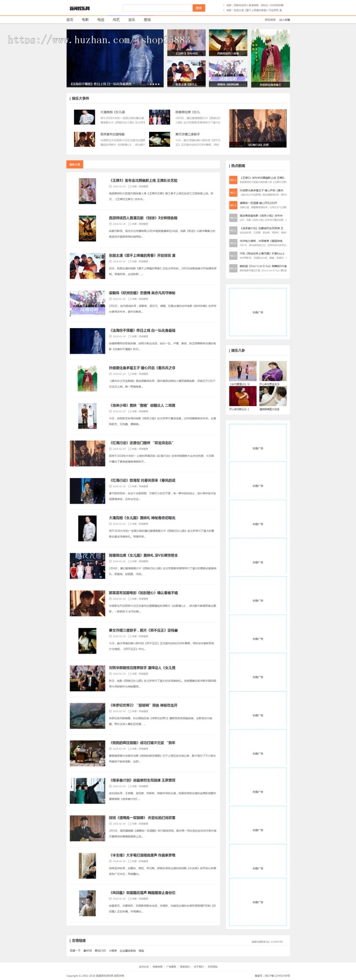Click the 百度一下 friendly link in footer

pyautogui.click(x=75, y=950)
